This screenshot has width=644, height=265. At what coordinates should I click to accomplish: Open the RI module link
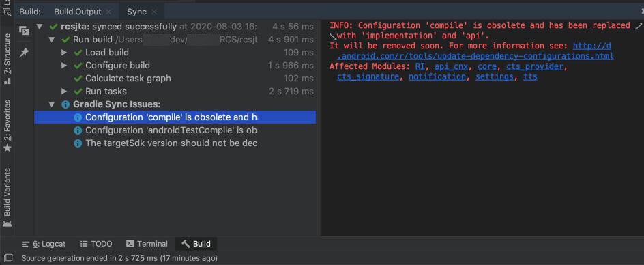pyautogui.click(x=420, y=66)
